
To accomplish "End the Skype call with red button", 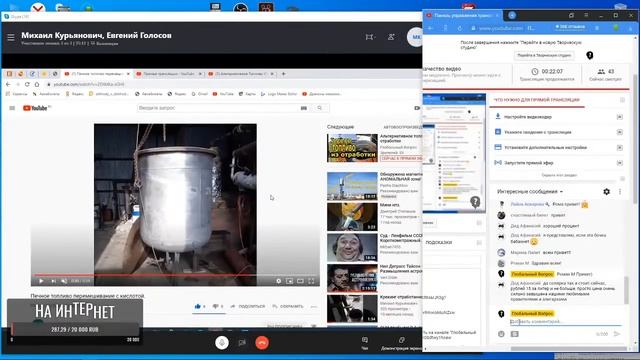I will 262,343.
